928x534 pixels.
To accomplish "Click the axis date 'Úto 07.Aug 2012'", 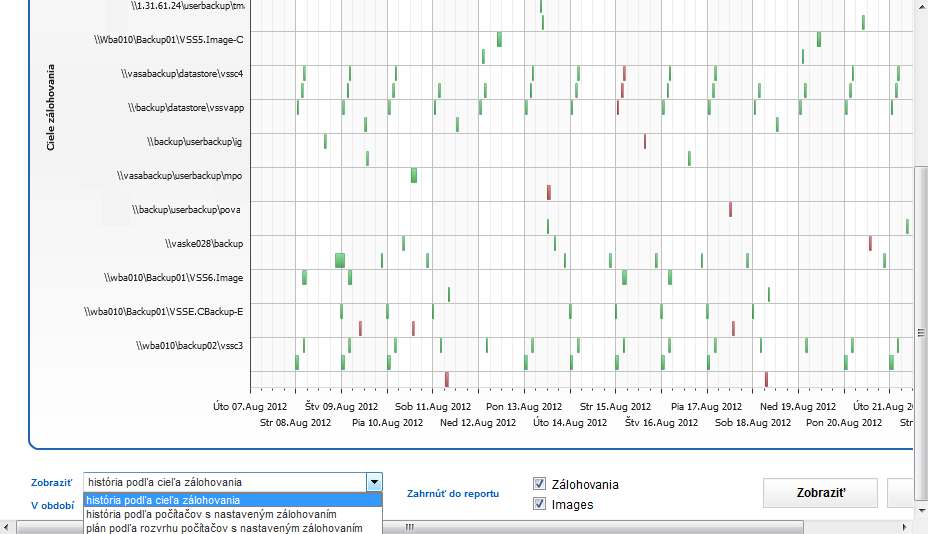I will pyautogui.click(x=250, y=407).
